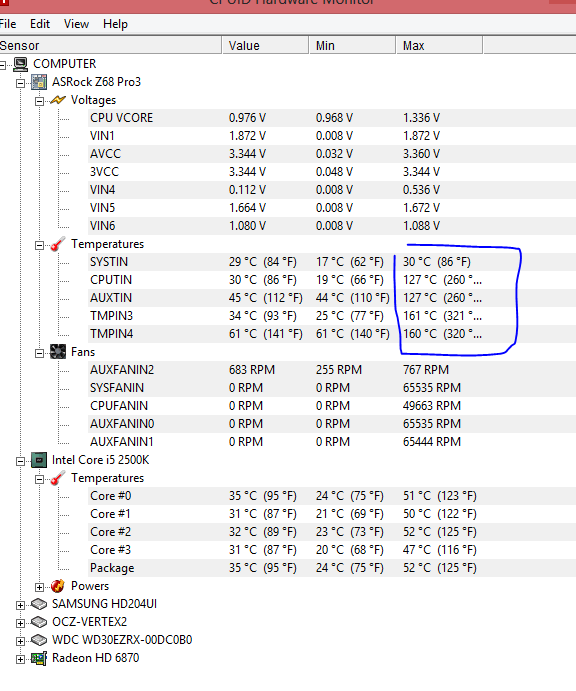
Task: Click the motherboard Temperatures thermometer icon
Action: click(58, 244)
